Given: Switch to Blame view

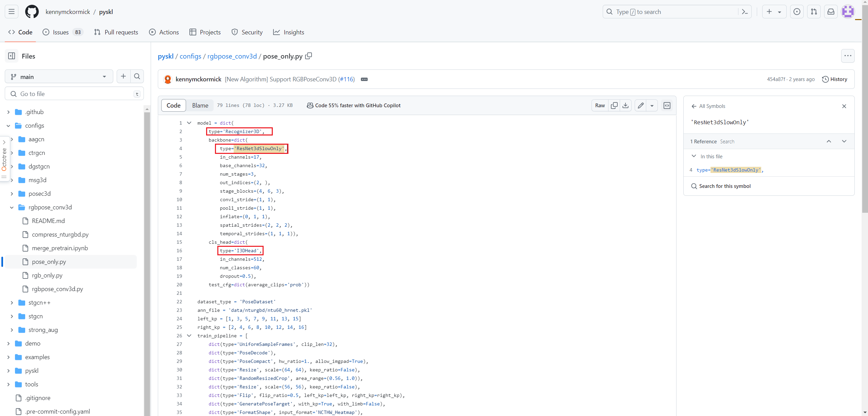Looking at the screenshot, I should tap(200, 106).
